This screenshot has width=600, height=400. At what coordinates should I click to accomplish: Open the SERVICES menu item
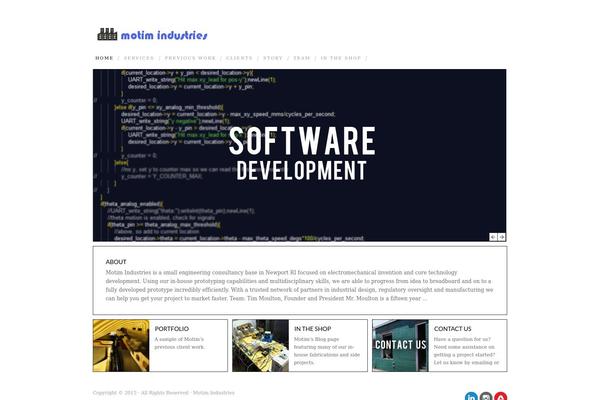coord(139,58)
